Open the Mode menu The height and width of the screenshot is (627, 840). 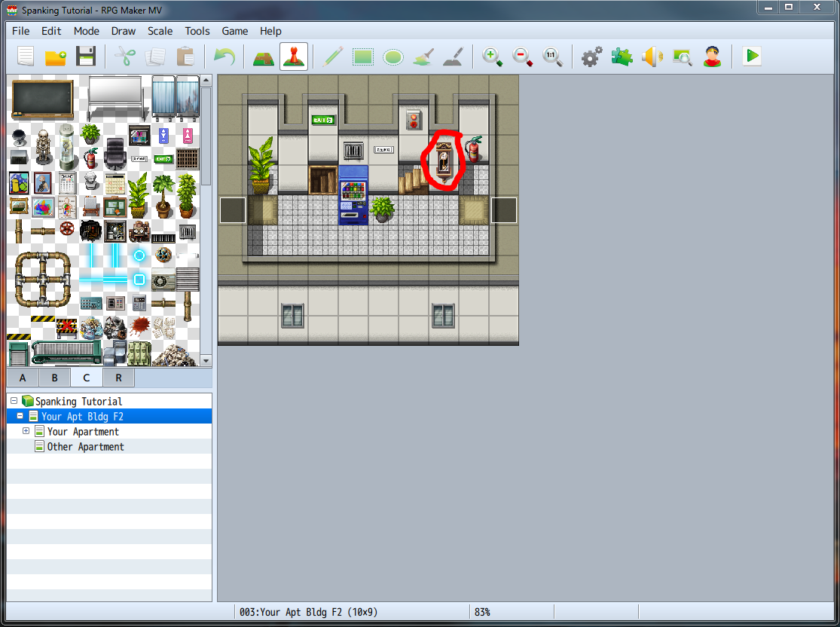pos(86,31)
